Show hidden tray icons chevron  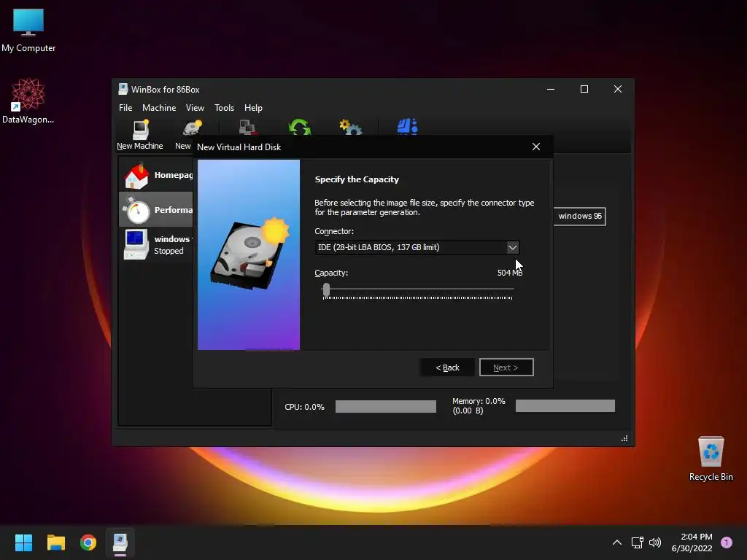click(x=617, y=542)
